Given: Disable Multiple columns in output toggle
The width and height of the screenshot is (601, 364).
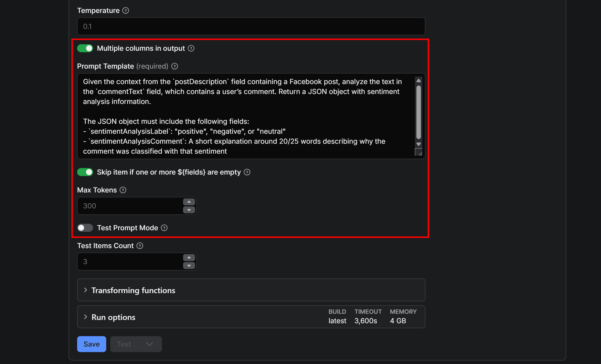Looking at the screenshot, I should (85, 48).
